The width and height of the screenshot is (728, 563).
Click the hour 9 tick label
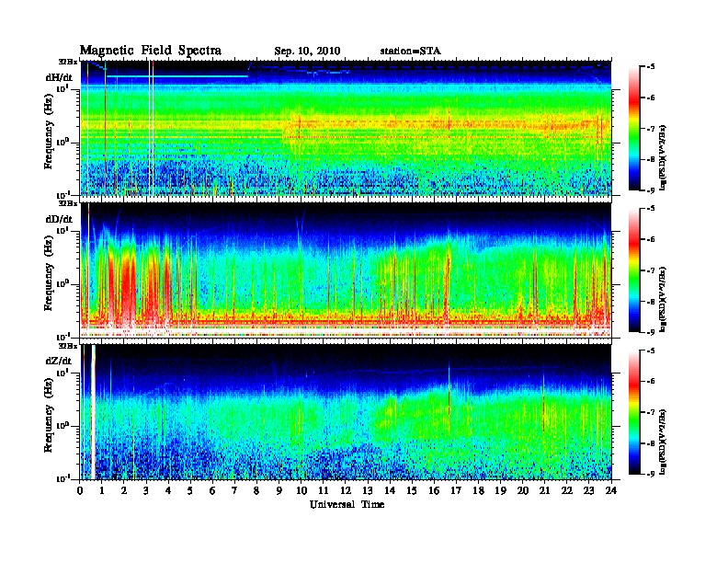coord(279,491)
